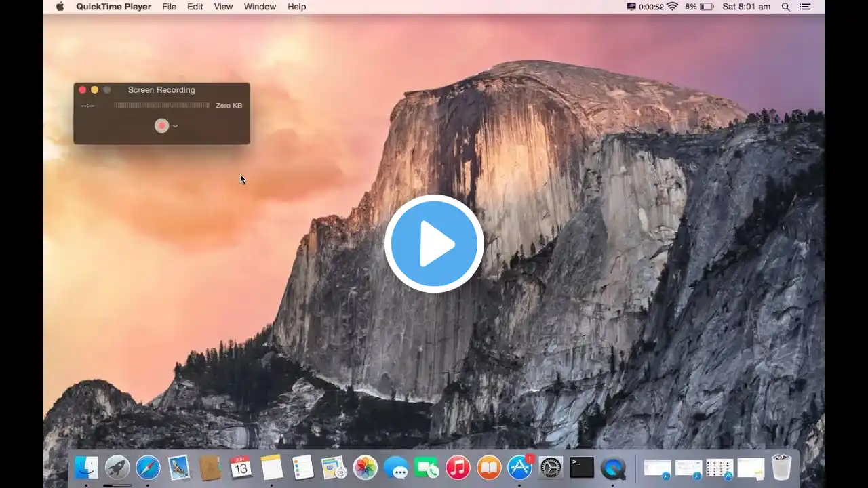Open Terminal from the Dock
The width and height of the screenshot is (868, 488).
pos(582,468)
